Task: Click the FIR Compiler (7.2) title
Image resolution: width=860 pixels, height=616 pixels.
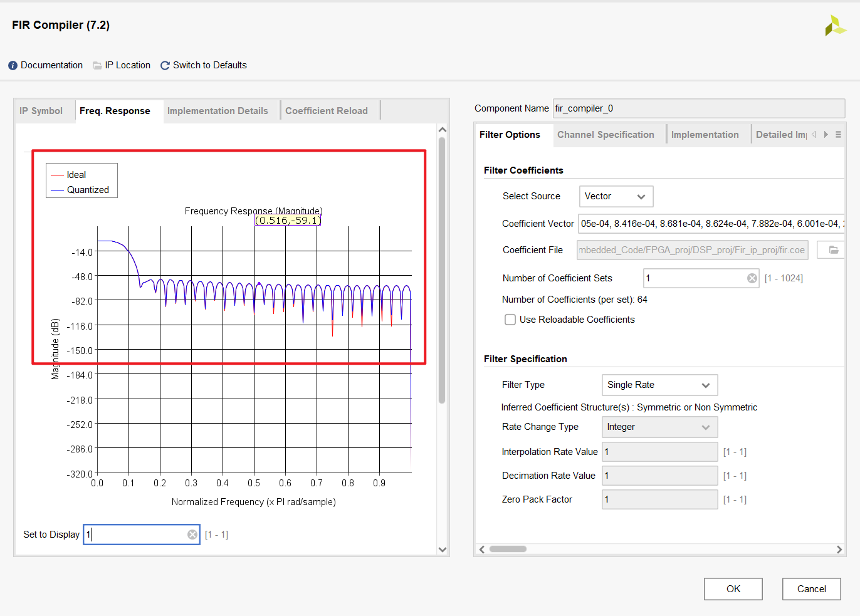Action: [61, 25]
